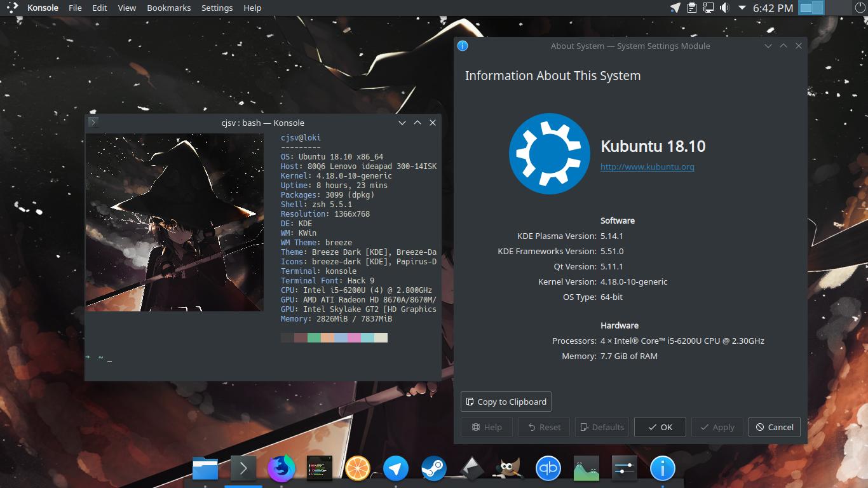868x488 pixels.
Task: Open the Dolphin file manager from dock
Action: coord(205,469)
